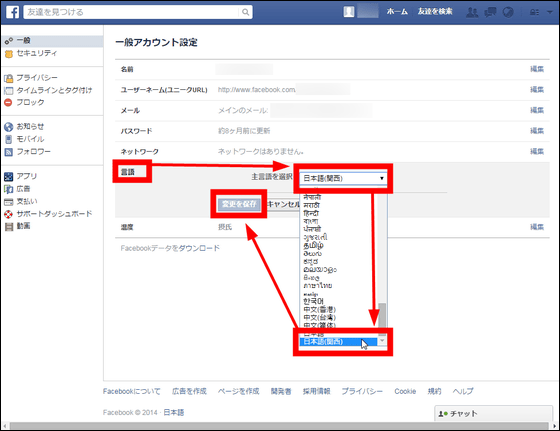Open 支払い settings tab
Viewport: 560px width, 431px height.
point(27,201)
